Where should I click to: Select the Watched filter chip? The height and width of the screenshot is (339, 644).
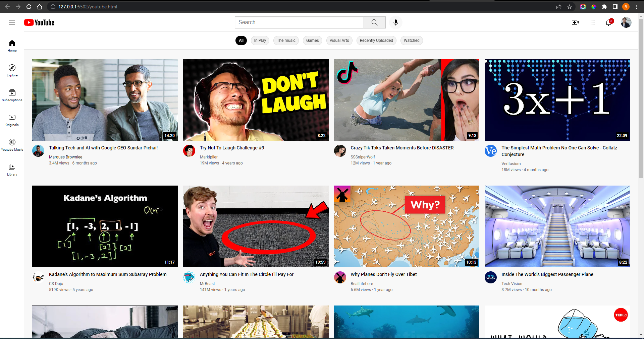(412, 41)
